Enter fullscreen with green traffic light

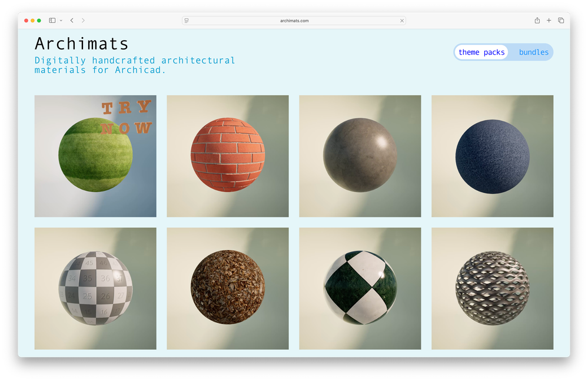[x=39, y=21]
